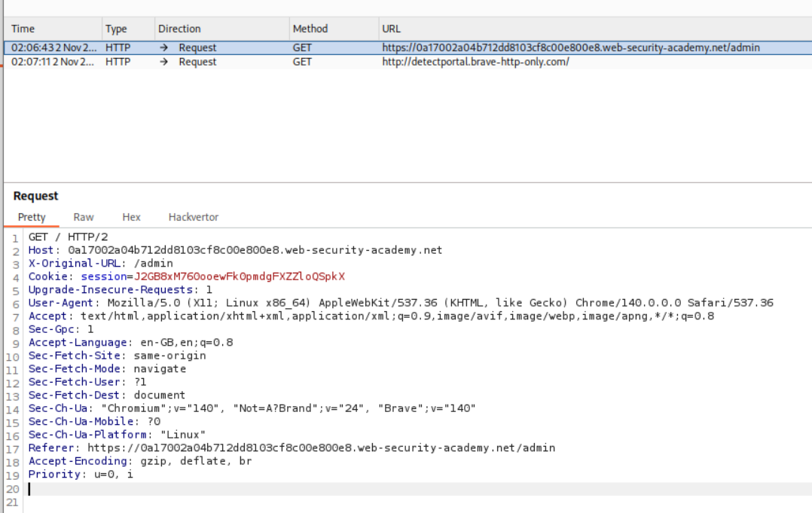
Task: Open the Hackvertor tab
Action: [x=194, y=217]
